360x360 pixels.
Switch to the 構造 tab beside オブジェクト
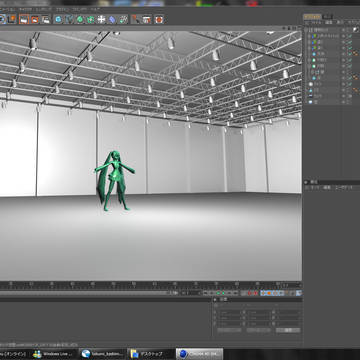328,17
